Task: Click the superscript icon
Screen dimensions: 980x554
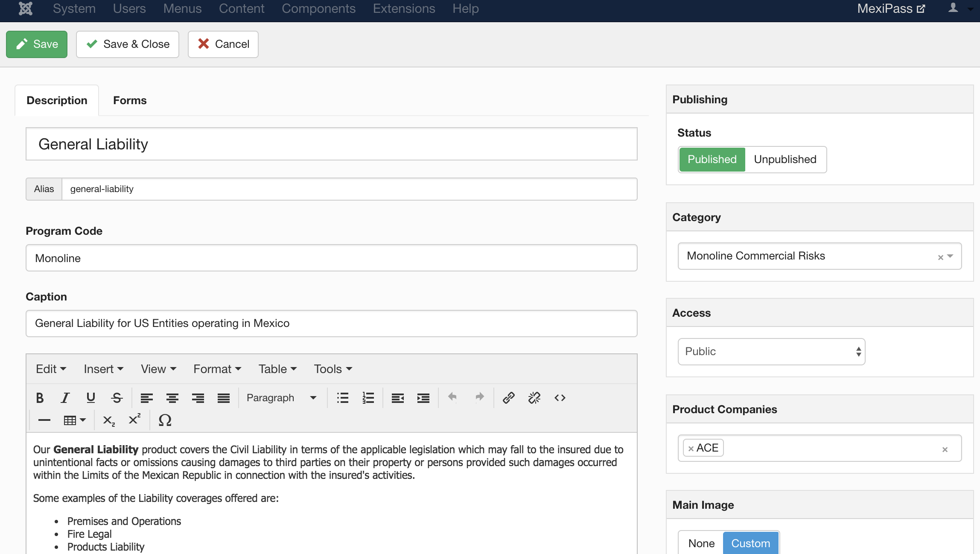Action: pos(134,420)
